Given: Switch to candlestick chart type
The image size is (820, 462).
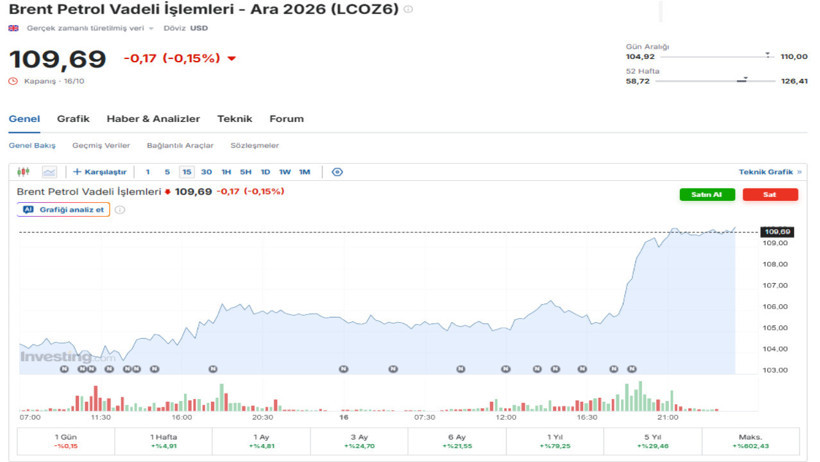Looking at the screenshot, I should (23, 172).
